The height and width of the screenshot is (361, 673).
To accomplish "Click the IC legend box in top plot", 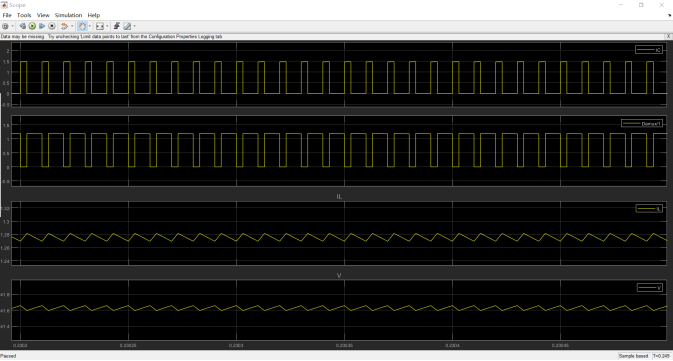I will coord(649,50).
